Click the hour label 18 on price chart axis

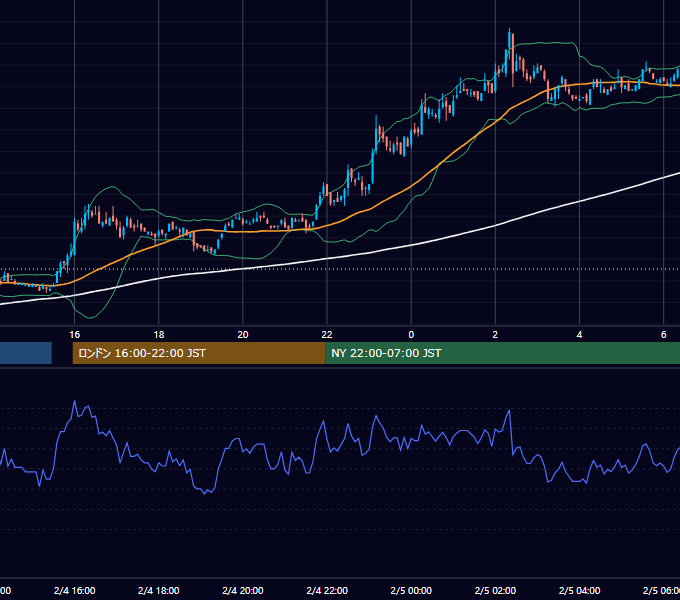pos(159,334)
